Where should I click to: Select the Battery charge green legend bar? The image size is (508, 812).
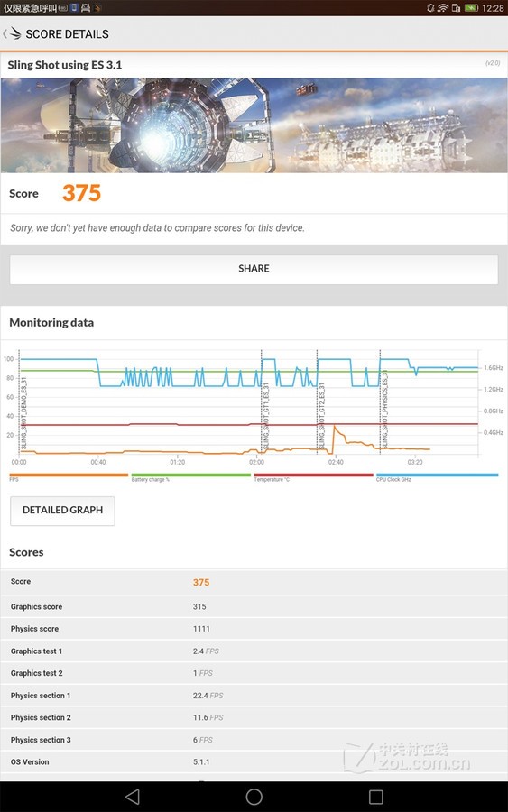point(190,475)
